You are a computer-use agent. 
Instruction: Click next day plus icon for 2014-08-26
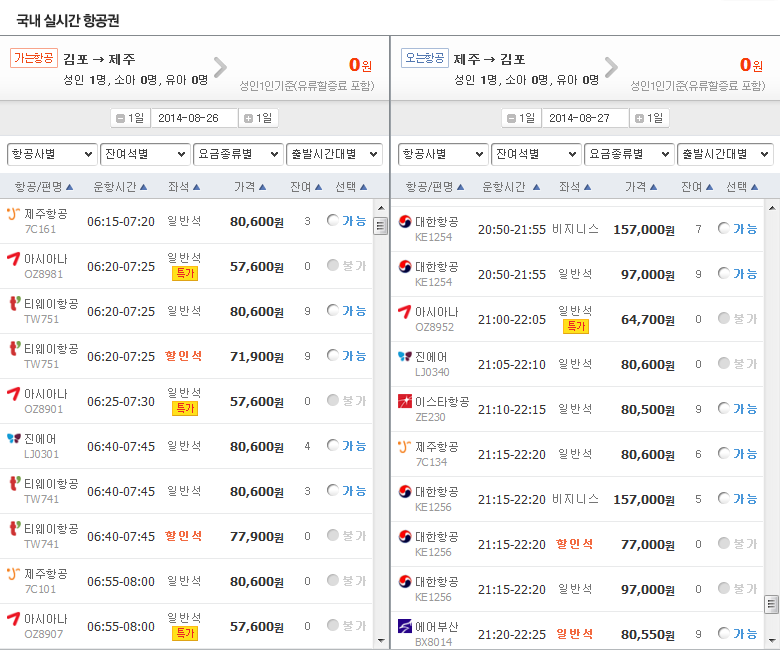pos(248,119)
